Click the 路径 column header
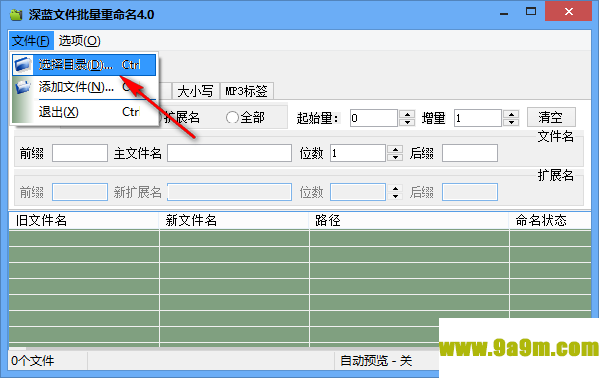 [409, 221]
